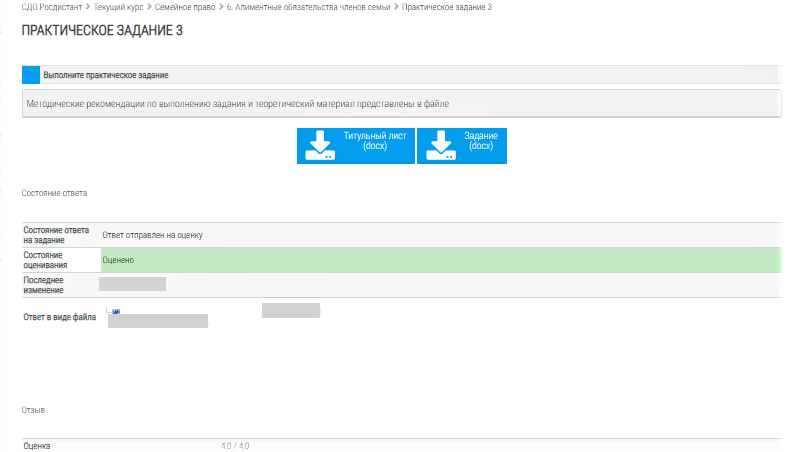Open Текущий курс breadcrumb link
The width and height of the screenshot is (786, 452).
pos(120,7)
